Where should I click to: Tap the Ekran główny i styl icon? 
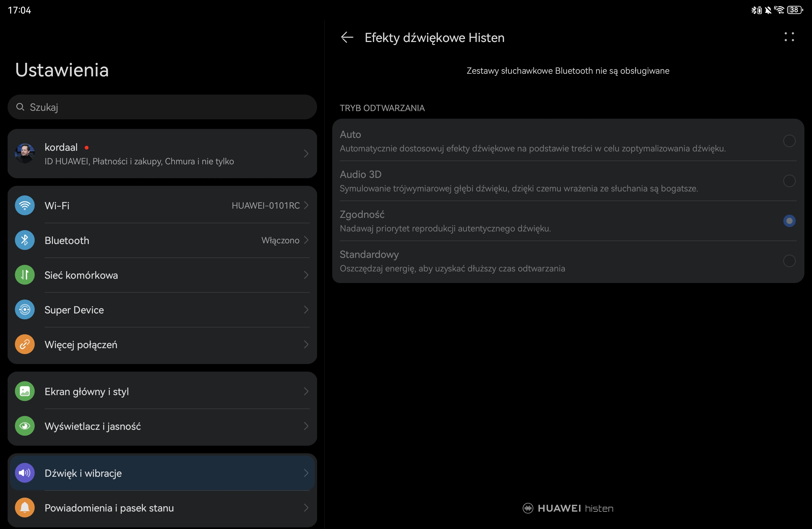[24, 391]
